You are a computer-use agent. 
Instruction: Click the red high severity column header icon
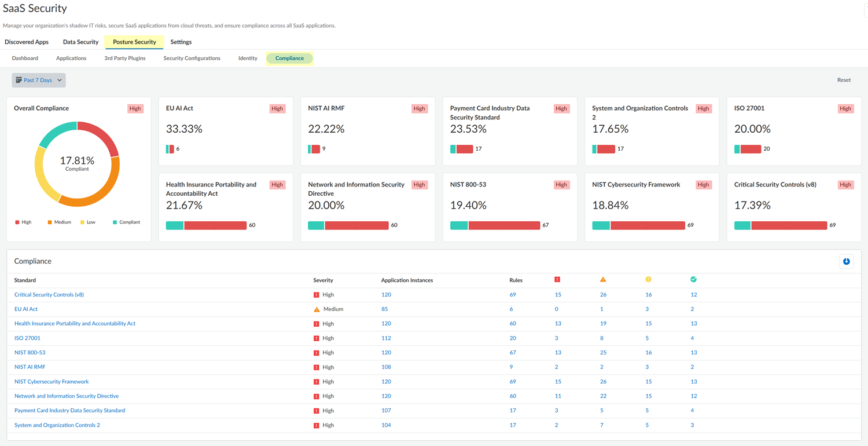pyautogui.click(x=557, y=280)
